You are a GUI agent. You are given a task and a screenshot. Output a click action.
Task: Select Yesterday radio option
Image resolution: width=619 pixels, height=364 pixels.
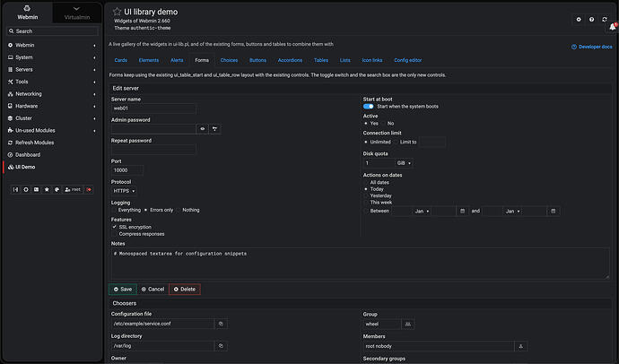pyautogui.click(x=366, y=196)
